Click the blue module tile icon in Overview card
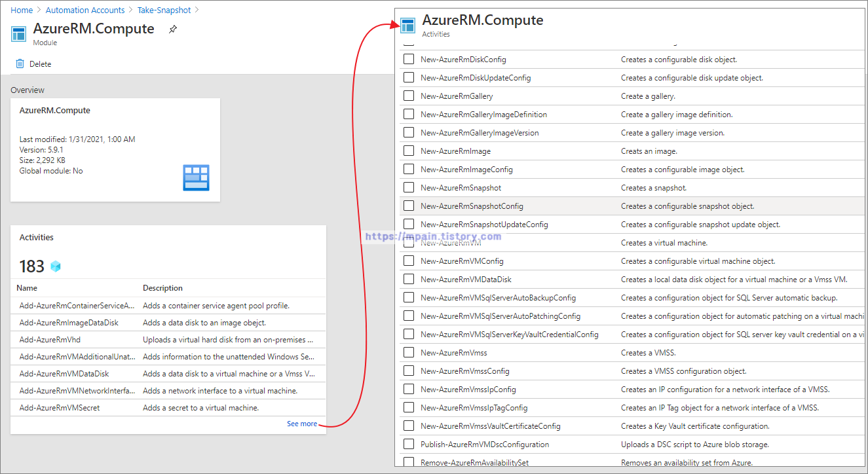The image size is (868, 474). point(196,177)
